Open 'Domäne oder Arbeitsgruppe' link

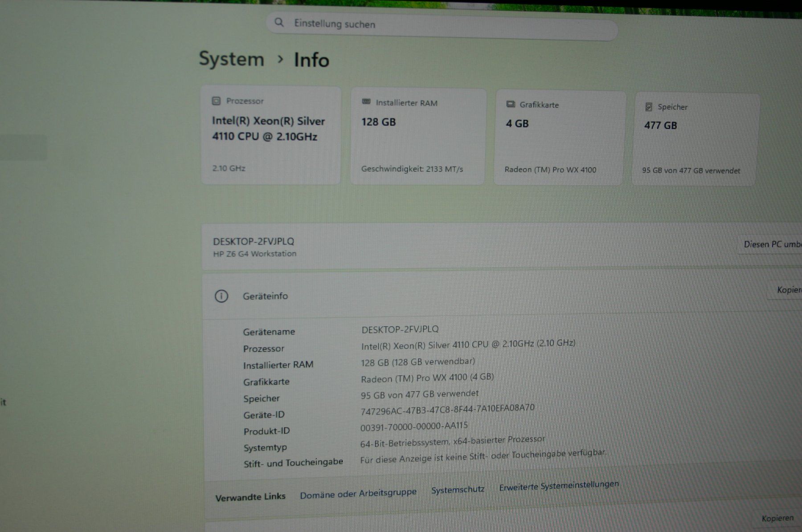click(x=358, y=494)
